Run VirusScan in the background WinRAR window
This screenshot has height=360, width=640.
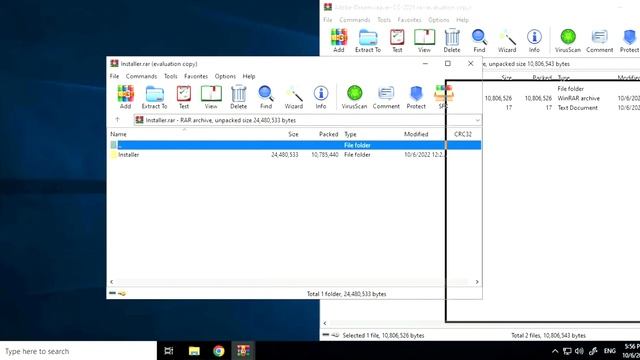[568, 40]
